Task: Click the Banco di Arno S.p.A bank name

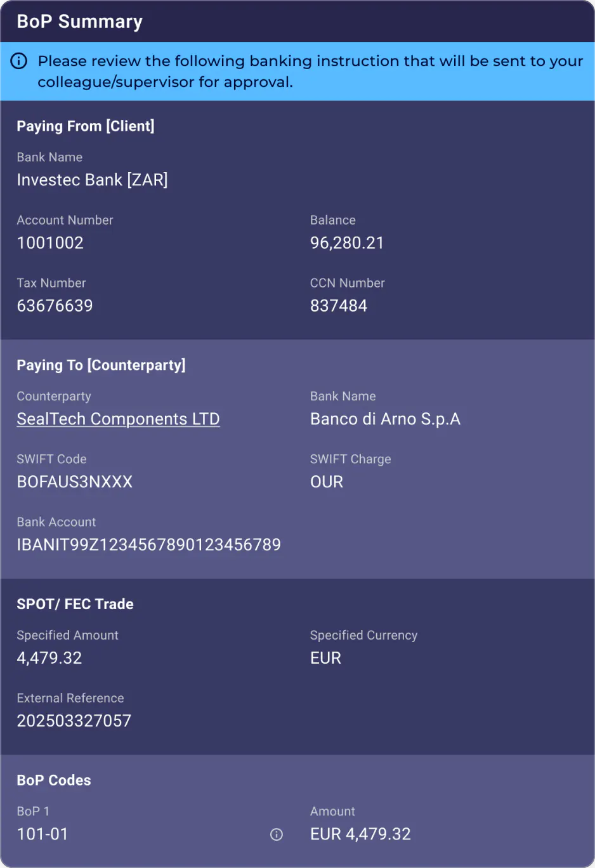Action: (385, 419)
